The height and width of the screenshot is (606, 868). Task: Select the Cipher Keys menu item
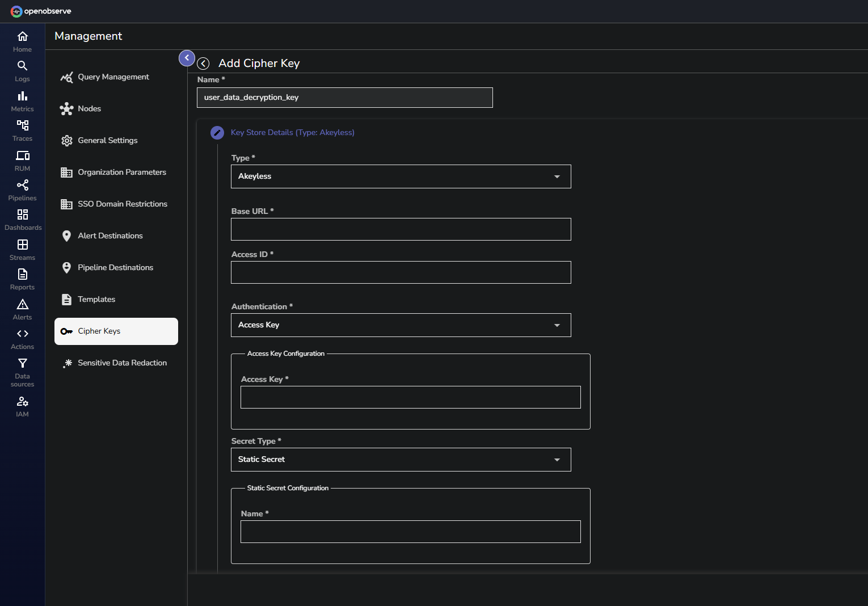pyautogui.click(x=116, y=331)
